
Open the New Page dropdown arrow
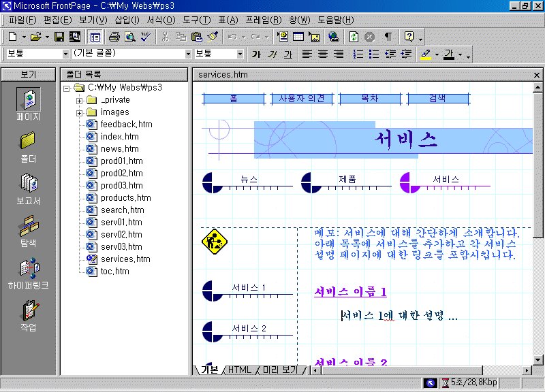click(24, 37)
